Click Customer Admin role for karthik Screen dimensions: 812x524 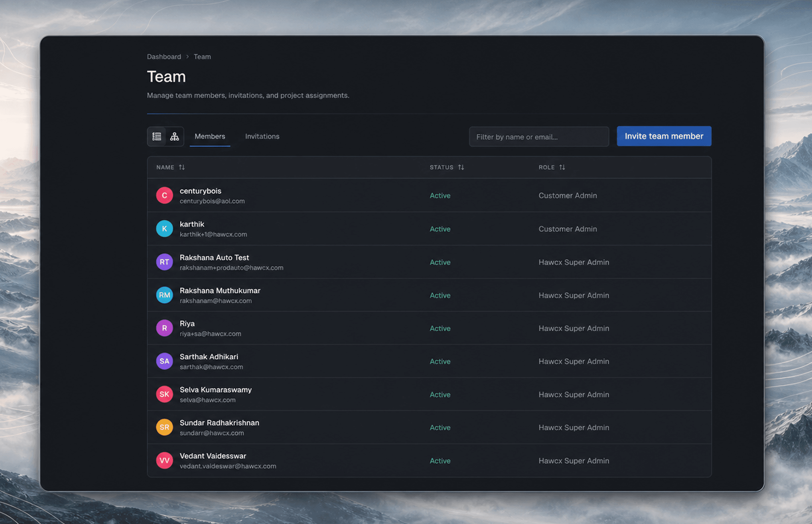[568, 229]
